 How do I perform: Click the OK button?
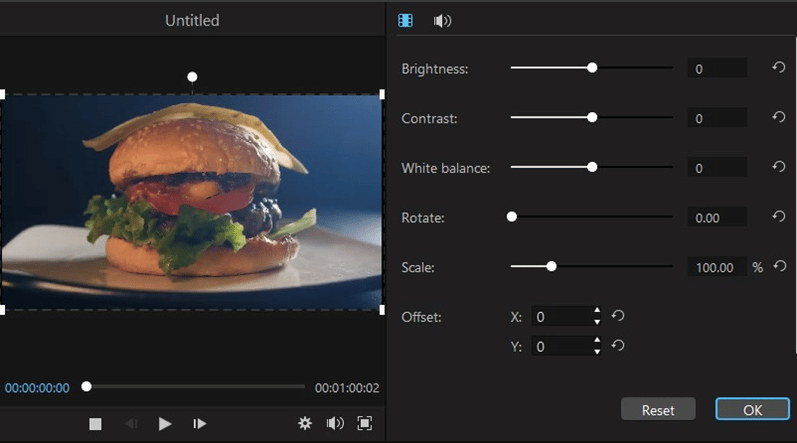(751, 410)
